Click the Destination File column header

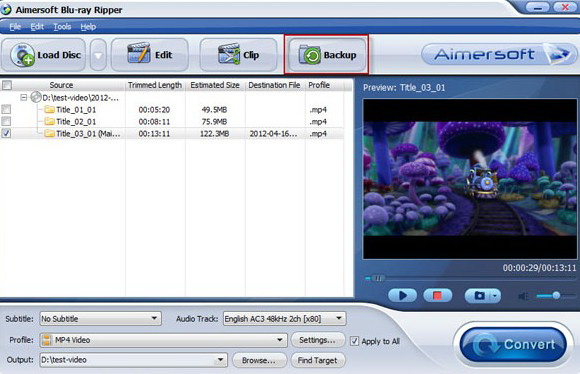(x=274, y=85)
